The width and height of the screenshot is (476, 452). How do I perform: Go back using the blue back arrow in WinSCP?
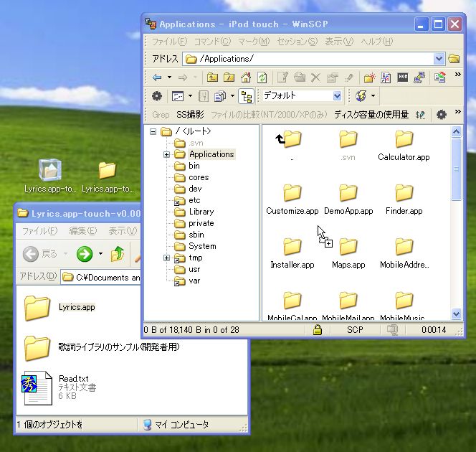157,77
